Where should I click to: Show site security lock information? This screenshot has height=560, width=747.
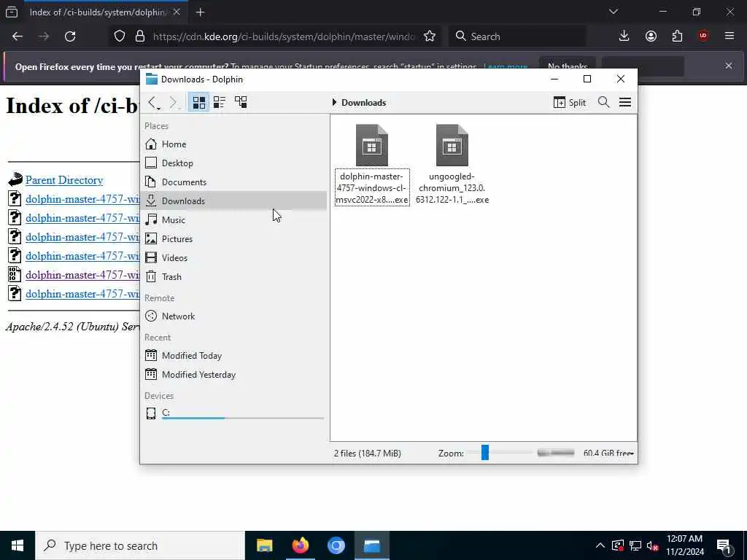[139, 36]
